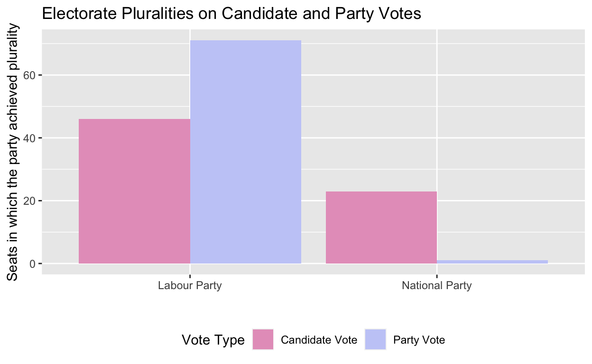Click the "Labour Party" x-axis label
The height and width of the screenshot is (364, 592).
coord(190,286)
